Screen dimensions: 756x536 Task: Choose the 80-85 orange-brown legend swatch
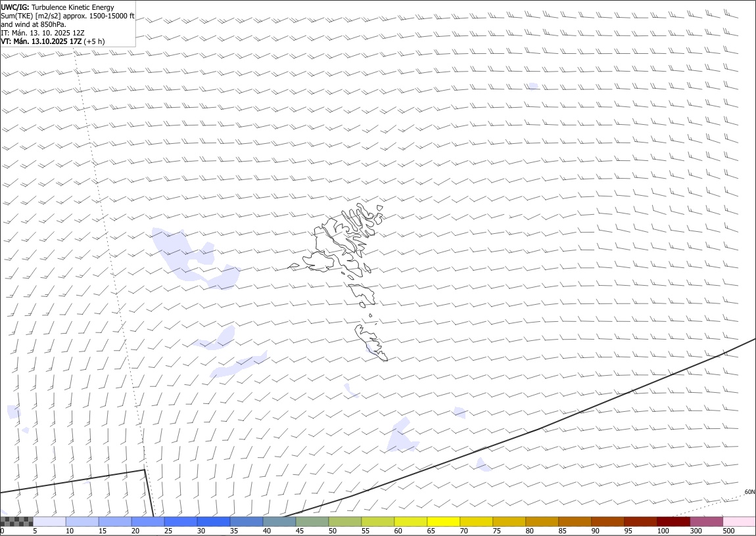tap(542, 522)
